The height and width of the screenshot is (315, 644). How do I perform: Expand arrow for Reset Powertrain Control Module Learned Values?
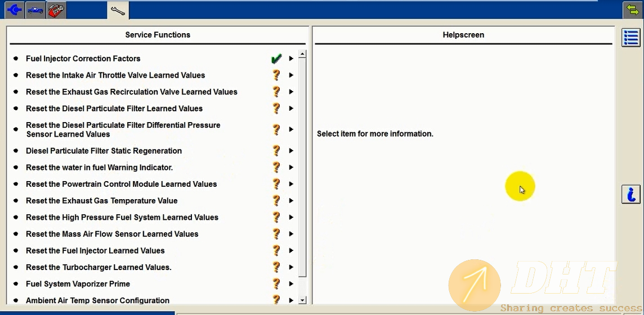coord(291,184)
